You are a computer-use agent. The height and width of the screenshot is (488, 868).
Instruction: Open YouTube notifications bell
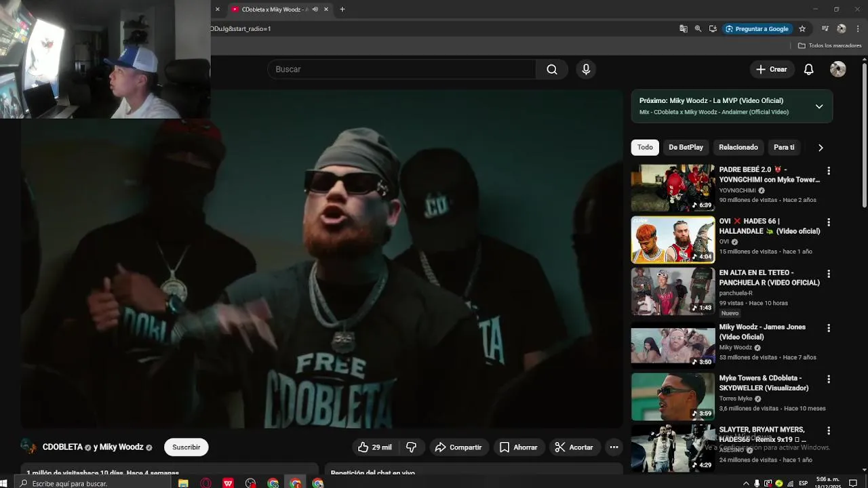point(808,69)
